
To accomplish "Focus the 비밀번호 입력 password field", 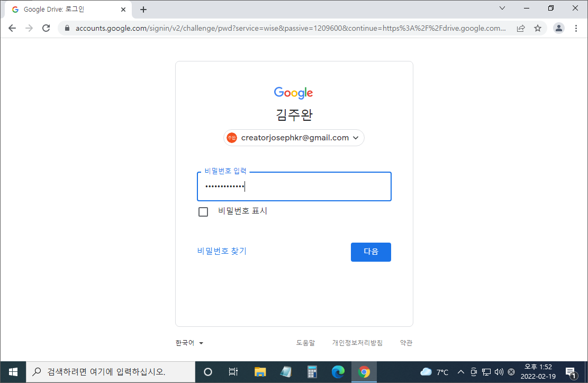I will click(x=294, y=186).
